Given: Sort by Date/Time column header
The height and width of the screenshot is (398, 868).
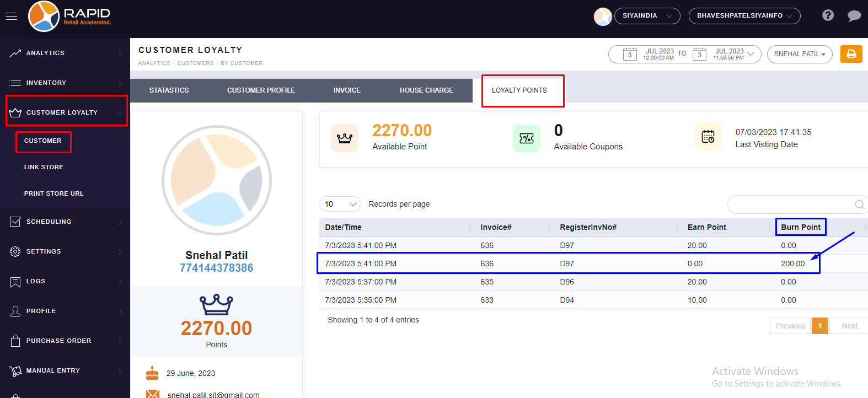Looking at the screenshot, I should tap(343, 227).
